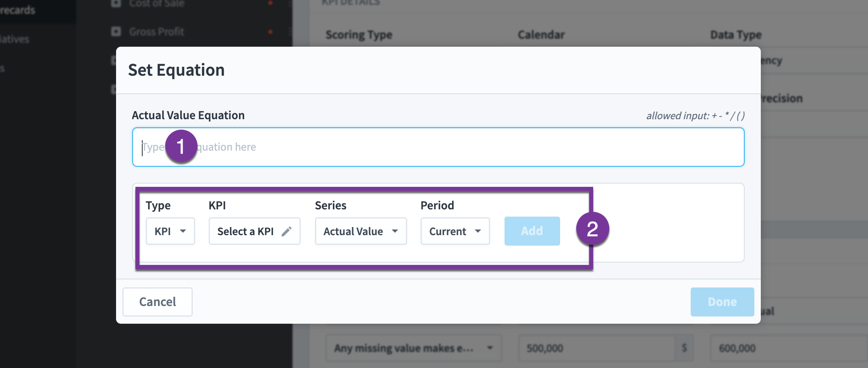Viewport: 868px width, 368px height.
Task: Click the Cost of Sale KPI icon
Action: pyautogui.click(x=116, y=4)
